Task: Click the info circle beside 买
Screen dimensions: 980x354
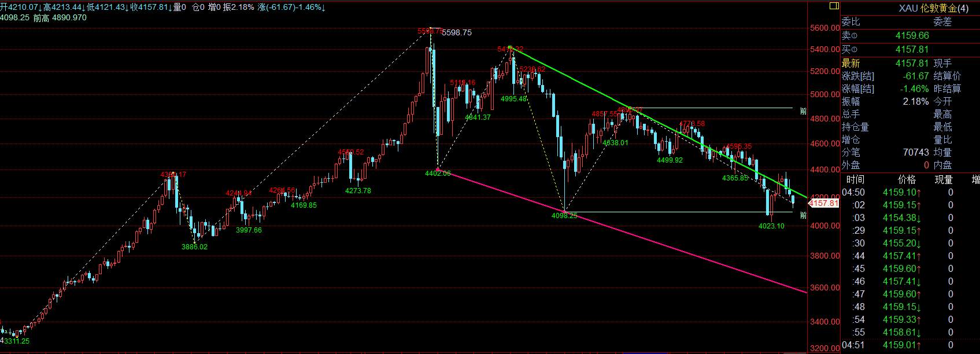Action: pyautogui.click(x=855, y=50)
